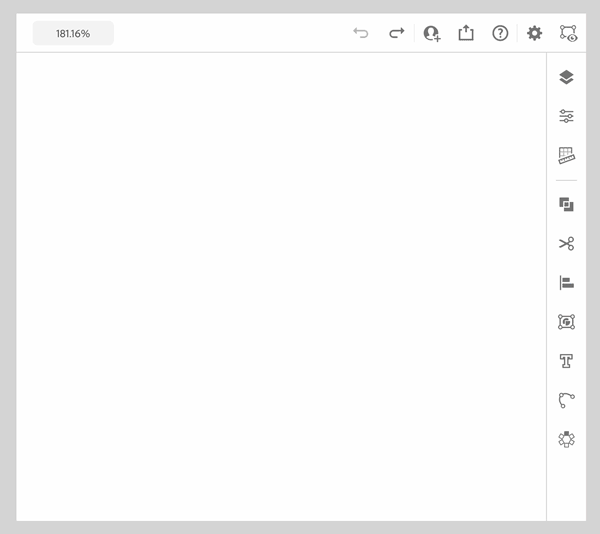Viewport: 600px width, 534px height.
Task: Open the Share and Export menu
Action: [466, 33]
